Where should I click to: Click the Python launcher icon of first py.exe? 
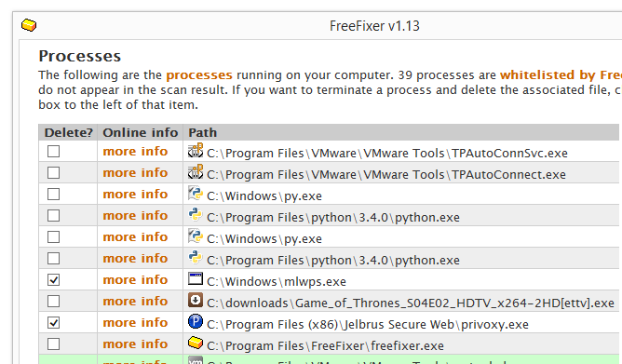pyautogui.click(x=196, y=194)
